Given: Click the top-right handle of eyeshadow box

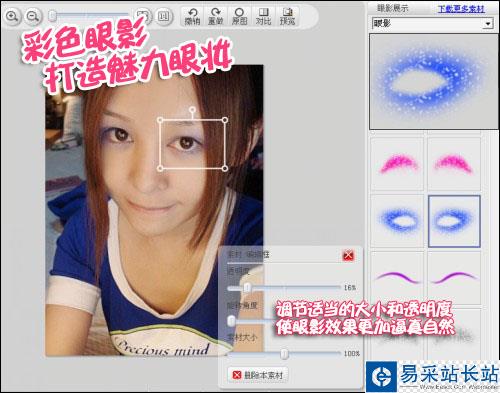Looking at the screenshot, I should [225, 120].
